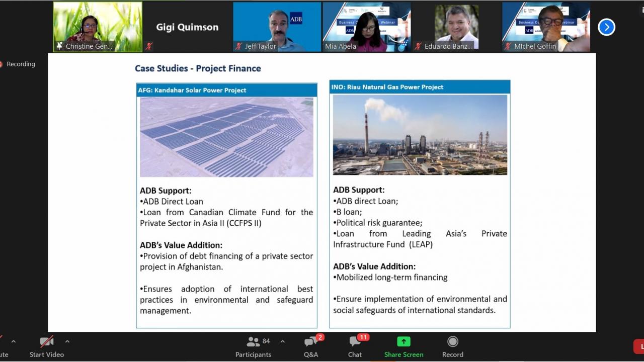Expand audio options caret beside mute
The height and width of the screenshot is (362, 644).
point(14,341)
